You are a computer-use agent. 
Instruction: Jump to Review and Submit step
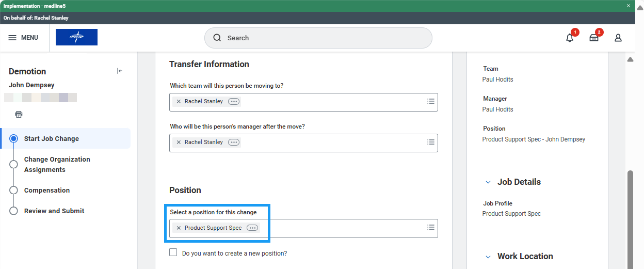tap(54, 211)
